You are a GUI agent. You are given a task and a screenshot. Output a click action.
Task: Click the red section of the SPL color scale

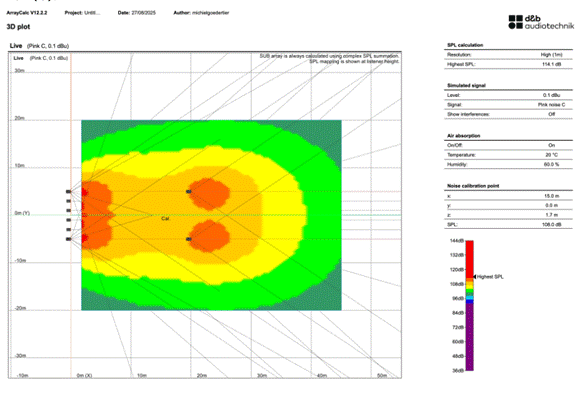tap(469, 259)
